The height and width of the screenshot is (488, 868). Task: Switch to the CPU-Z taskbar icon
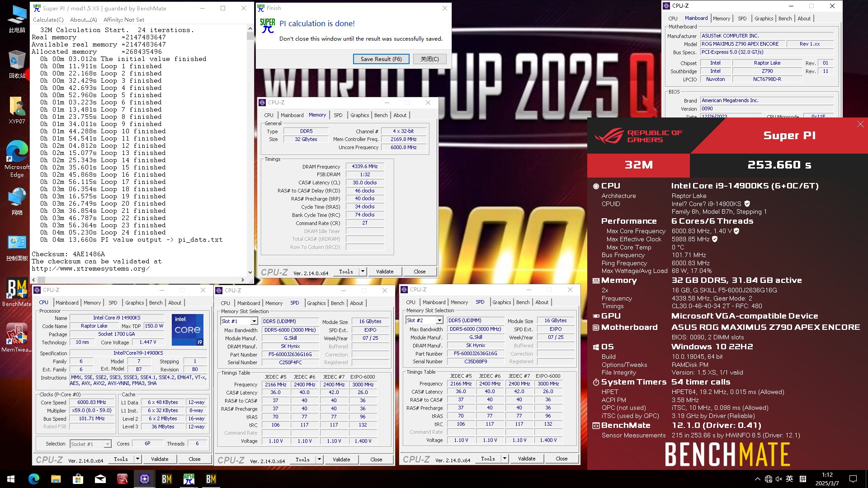tap(144, 479)
